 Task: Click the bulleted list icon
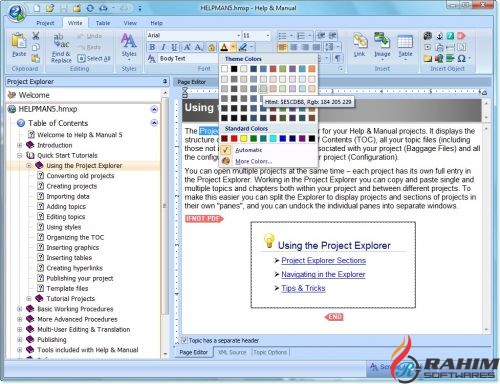coord(282,36)
